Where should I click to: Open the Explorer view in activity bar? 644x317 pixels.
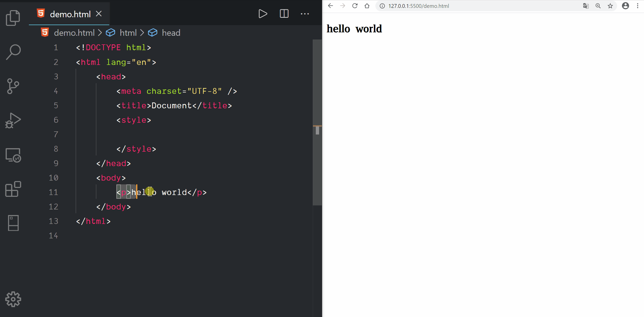click(x=13, y=18)
